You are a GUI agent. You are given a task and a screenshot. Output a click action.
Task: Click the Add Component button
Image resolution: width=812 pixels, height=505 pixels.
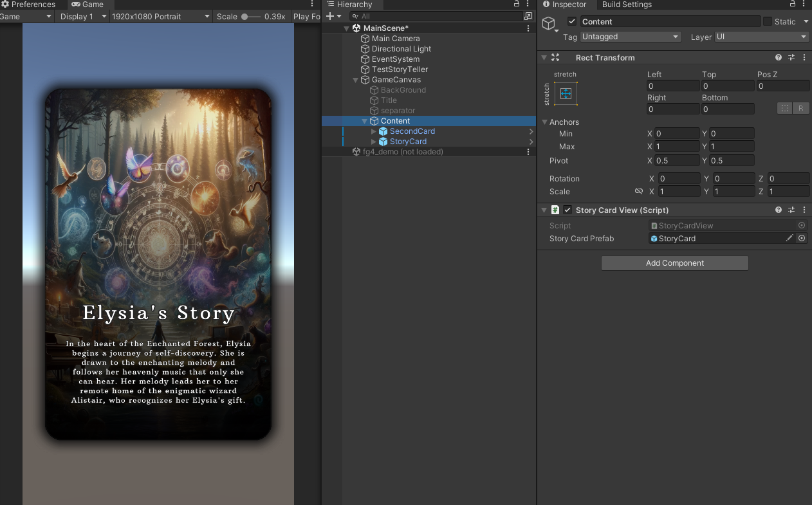[x=674, y=263]
